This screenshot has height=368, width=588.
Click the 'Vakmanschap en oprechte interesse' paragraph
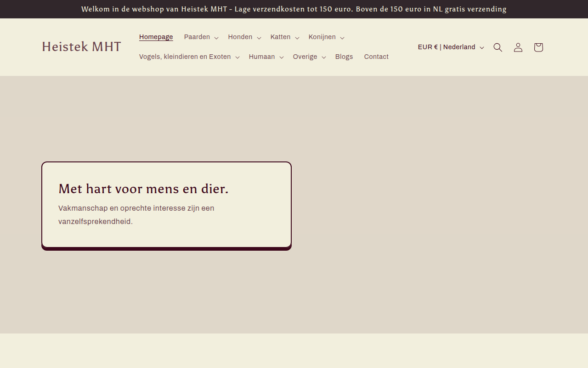[x=136, y=215]
